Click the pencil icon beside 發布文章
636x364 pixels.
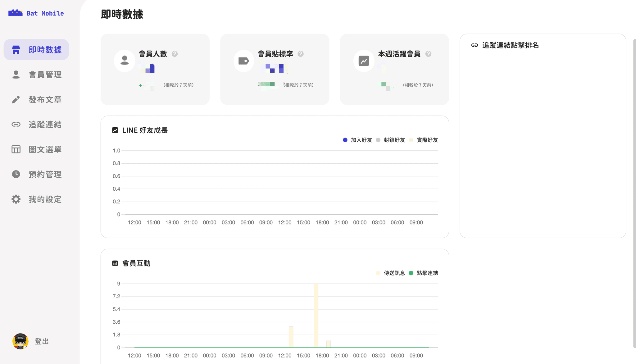16,99
